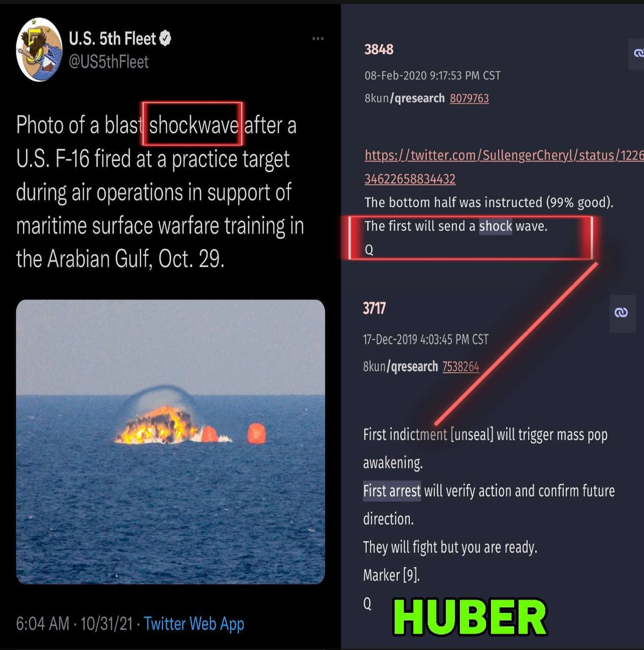Click the qresearch board label of post 3717
644x650 pixels.
(x=412, y=366)
